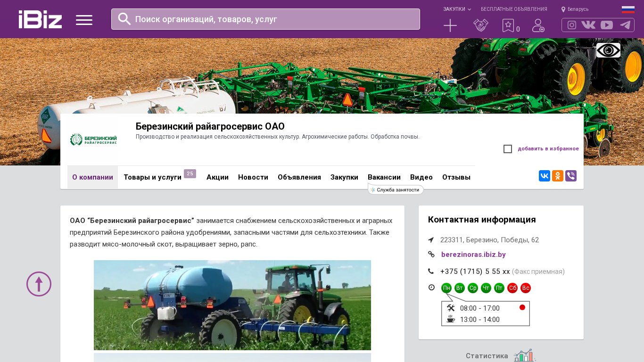Click the clock working hours icon
Viewport: 644px width, 362px height.
431,288
